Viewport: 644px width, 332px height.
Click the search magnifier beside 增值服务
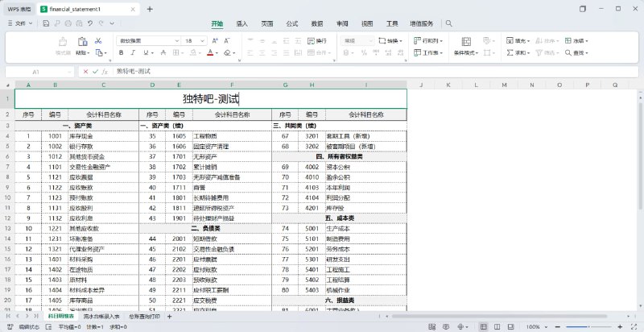coord(449,24)
